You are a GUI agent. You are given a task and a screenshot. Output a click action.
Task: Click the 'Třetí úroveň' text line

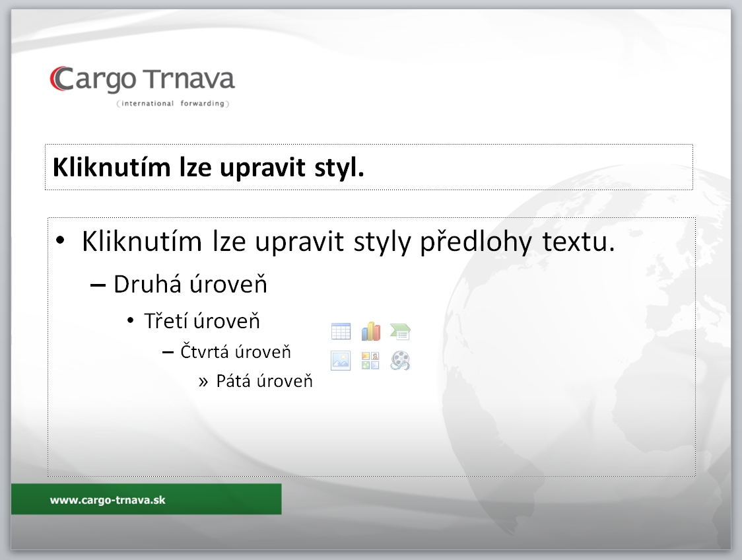click(x=202, y=321)
